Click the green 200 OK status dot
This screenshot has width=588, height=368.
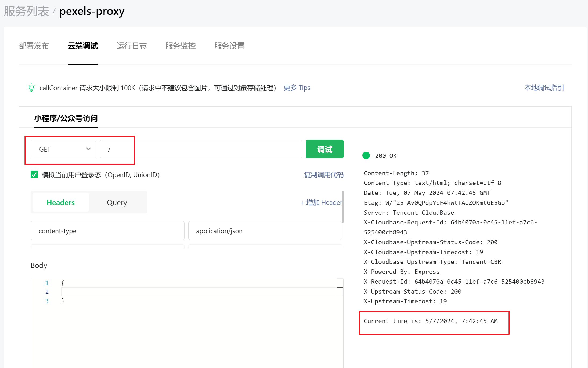(366, 155)
